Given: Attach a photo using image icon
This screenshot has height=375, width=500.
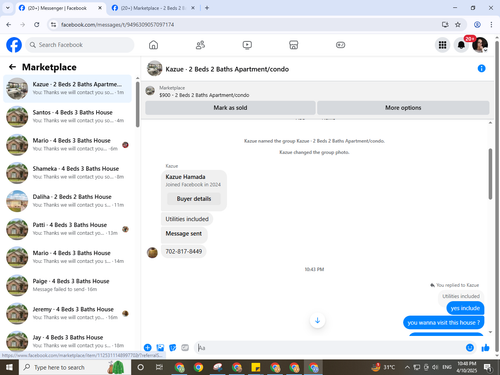Looking at the screenshot, I should point(160,348).
